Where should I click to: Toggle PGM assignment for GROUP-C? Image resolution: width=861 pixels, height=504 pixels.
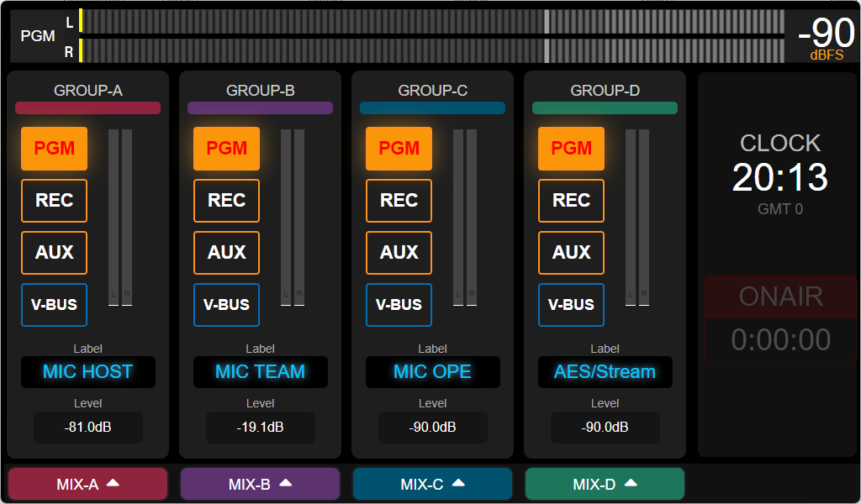coord(399,148)
